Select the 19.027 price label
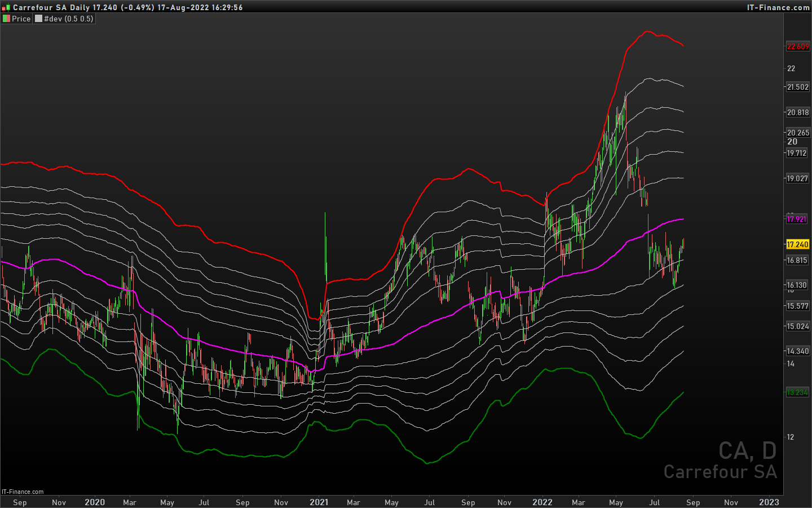Image resolution: width=812 pixels, height=508 pixels. 798,178
